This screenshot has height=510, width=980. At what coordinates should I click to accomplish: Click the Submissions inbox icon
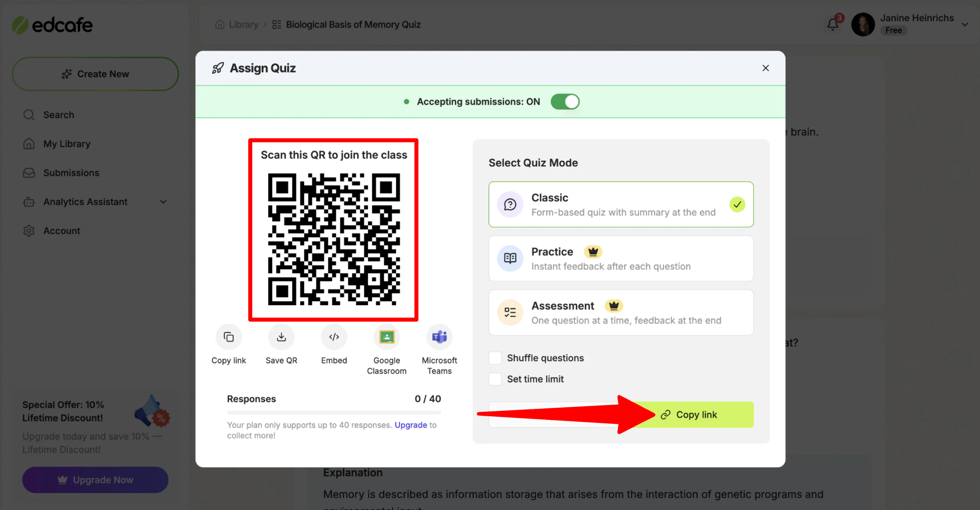[29, 173]
